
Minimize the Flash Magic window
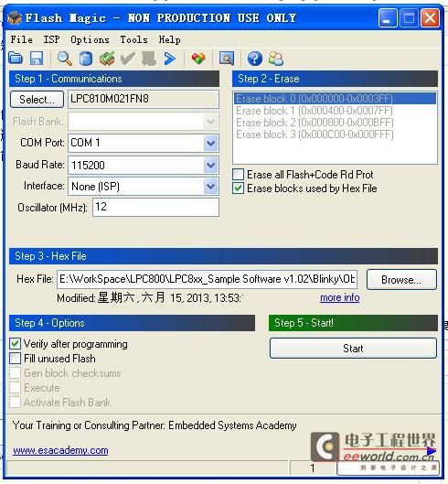388,17
